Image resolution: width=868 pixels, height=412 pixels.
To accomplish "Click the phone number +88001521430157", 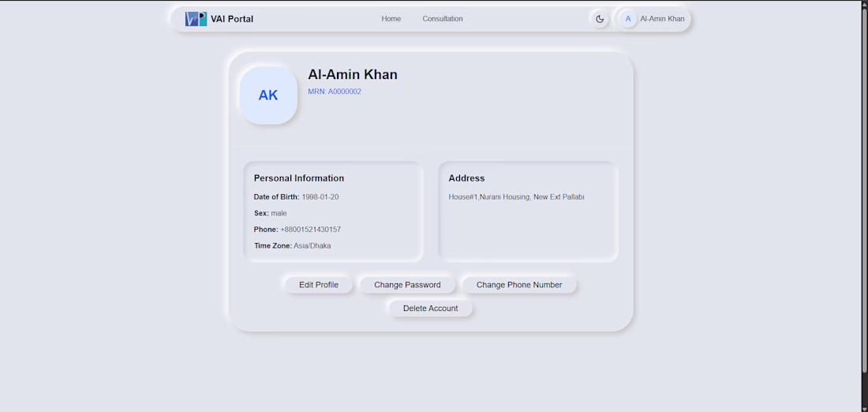I will (311, 230).
